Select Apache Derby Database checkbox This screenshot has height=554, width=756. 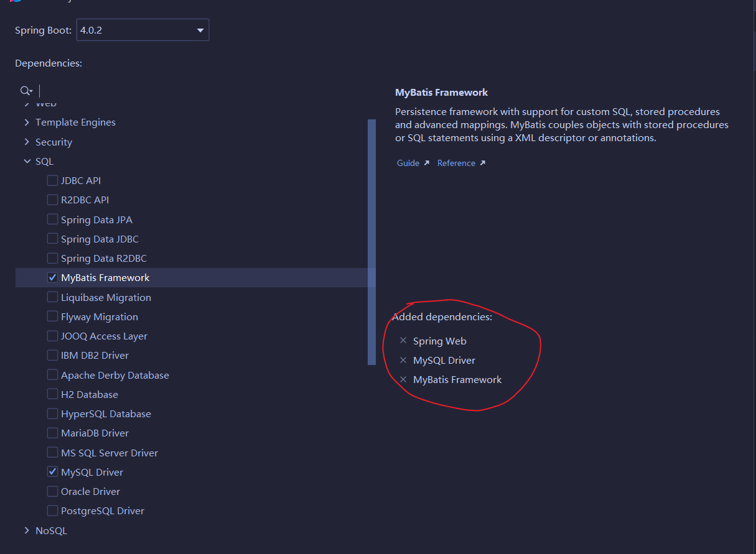53,375
